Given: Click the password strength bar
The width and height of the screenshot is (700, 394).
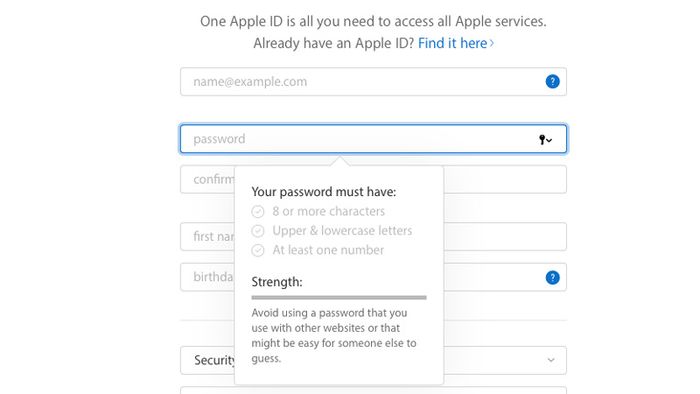Looking at the screenshot, I should [x=339, y=297].
